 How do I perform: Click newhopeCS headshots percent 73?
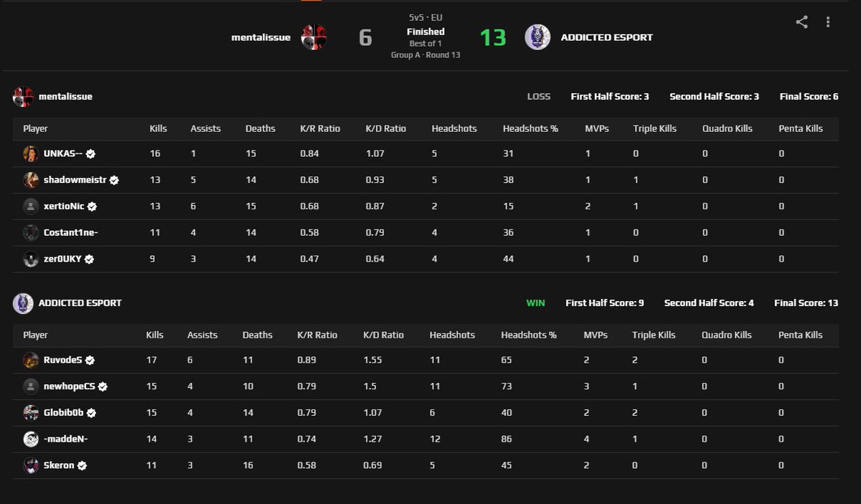pos(507,387)
